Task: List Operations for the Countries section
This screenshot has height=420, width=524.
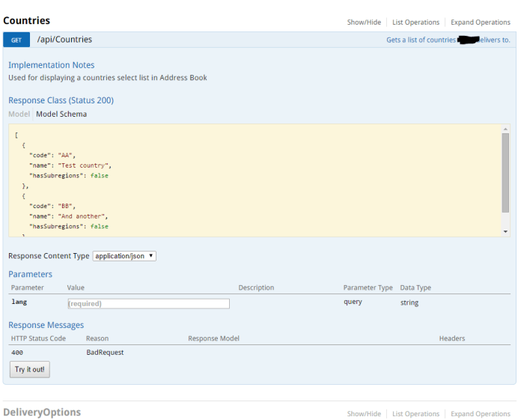Action: (x=415, y=22)
